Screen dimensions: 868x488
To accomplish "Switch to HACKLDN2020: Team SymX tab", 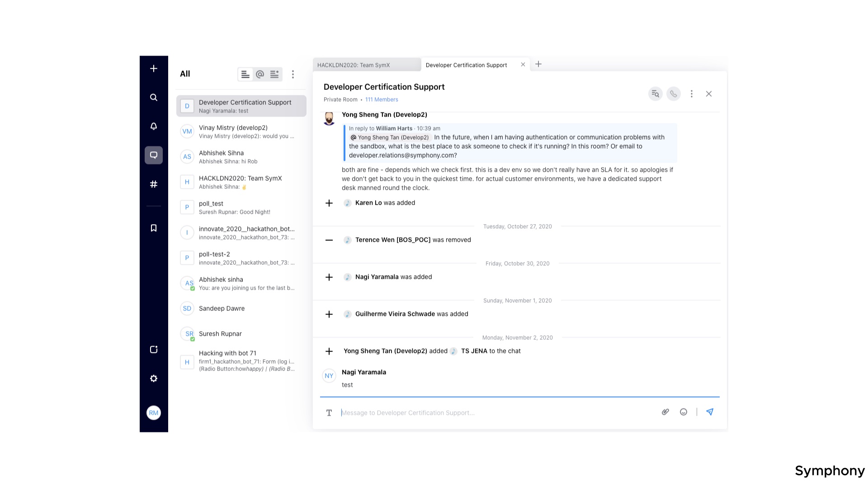I will [x=367, y=65].
